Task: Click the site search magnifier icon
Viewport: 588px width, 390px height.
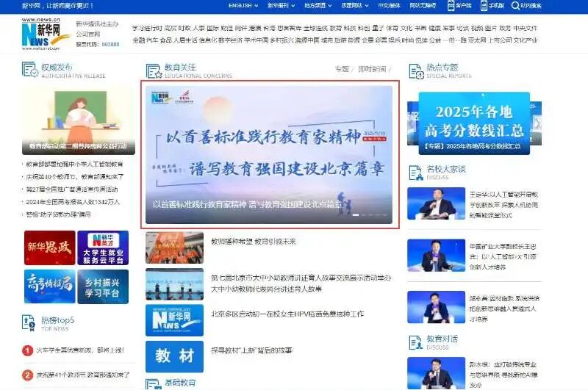Action: pos(516,5)
